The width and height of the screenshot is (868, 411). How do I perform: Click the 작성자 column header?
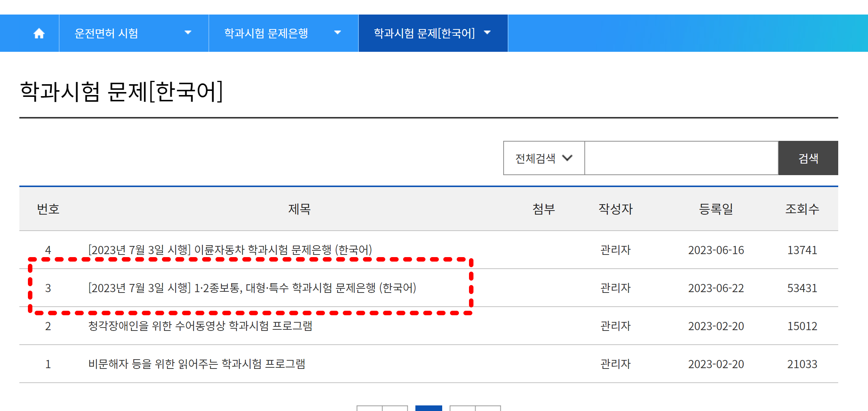tap(615, 209)
